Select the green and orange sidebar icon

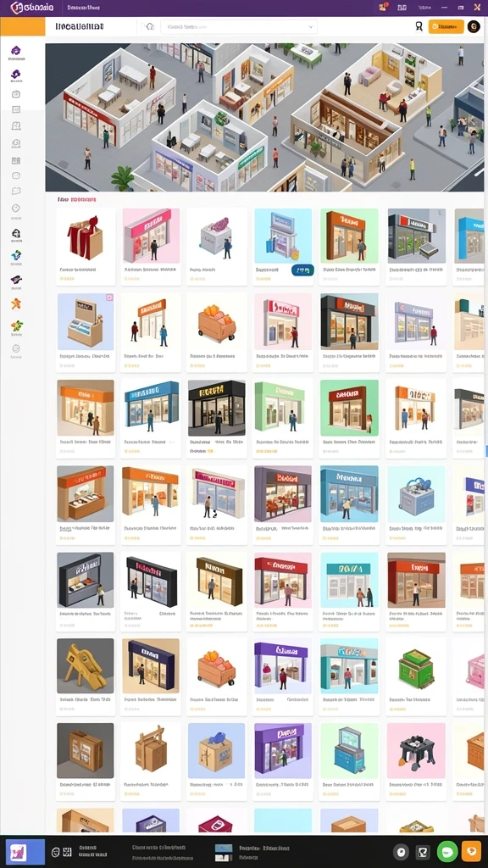tap(17, 326)
